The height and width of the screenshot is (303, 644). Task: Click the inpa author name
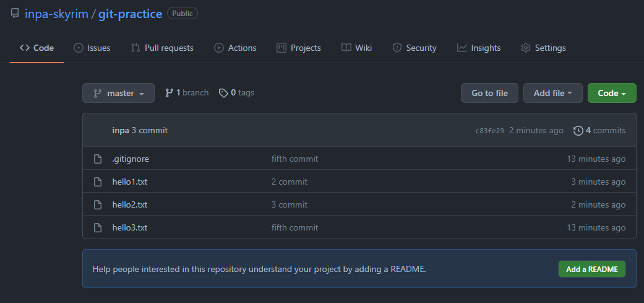click(121, 130)
